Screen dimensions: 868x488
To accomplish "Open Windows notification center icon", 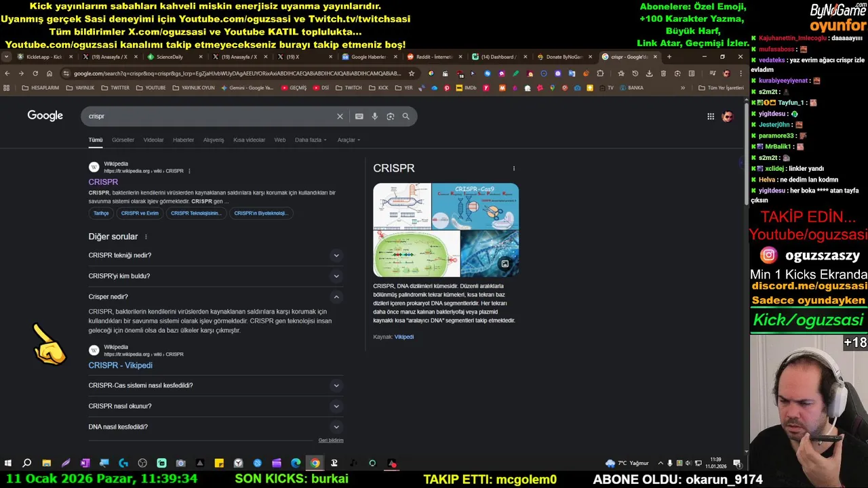I will pyautogui.click(x=737, y=464).
